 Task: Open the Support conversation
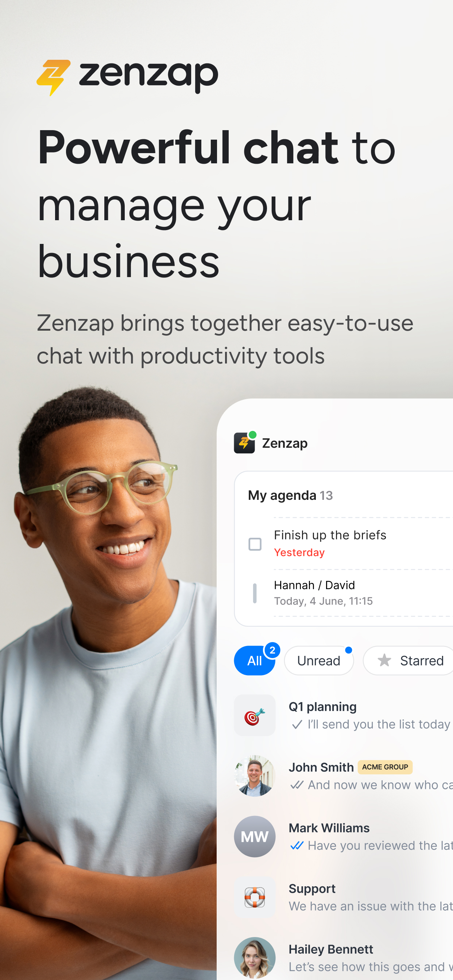pyautogui.click(x=343, y=898)
